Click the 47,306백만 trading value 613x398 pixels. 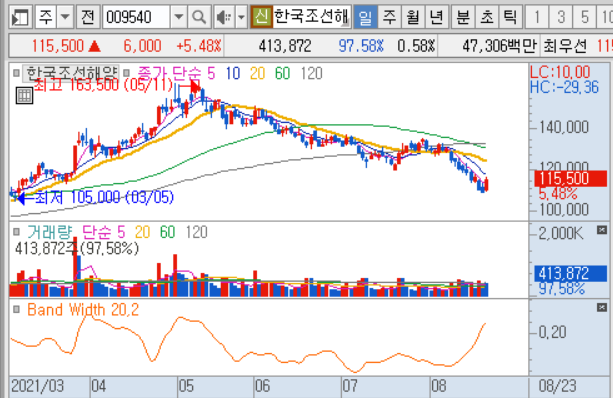[x=499, y=46]
